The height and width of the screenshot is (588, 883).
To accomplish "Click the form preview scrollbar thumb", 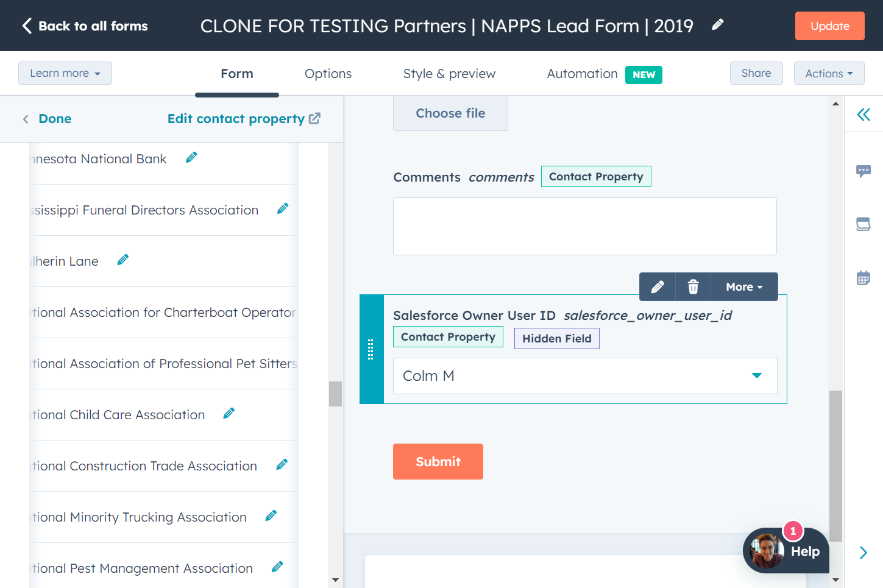I will 835,466.
